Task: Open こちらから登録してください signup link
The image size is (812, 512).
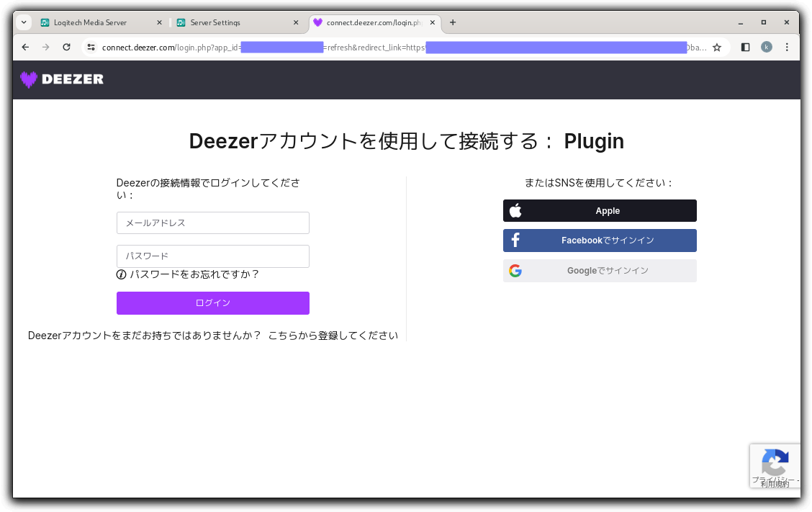Action: 333,336
